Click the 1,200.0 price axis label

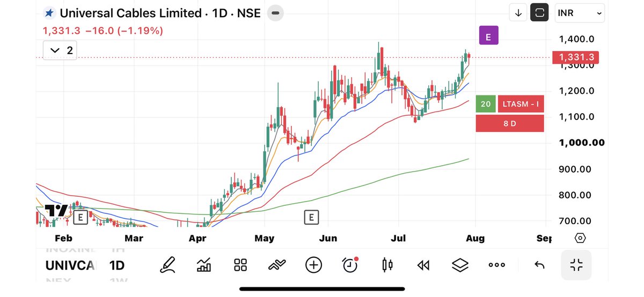[576, 91]
